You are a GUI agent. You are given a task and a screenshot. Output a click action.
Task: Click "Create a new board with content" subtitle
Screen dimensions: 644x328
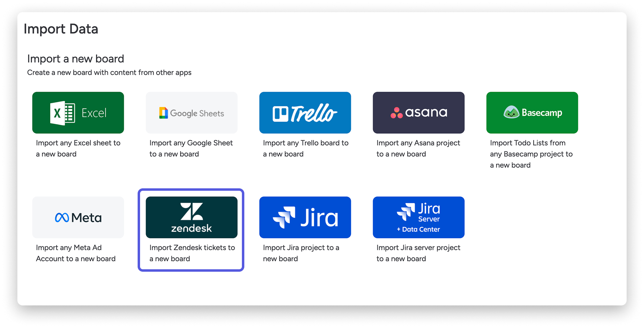(x=109, y=73)
